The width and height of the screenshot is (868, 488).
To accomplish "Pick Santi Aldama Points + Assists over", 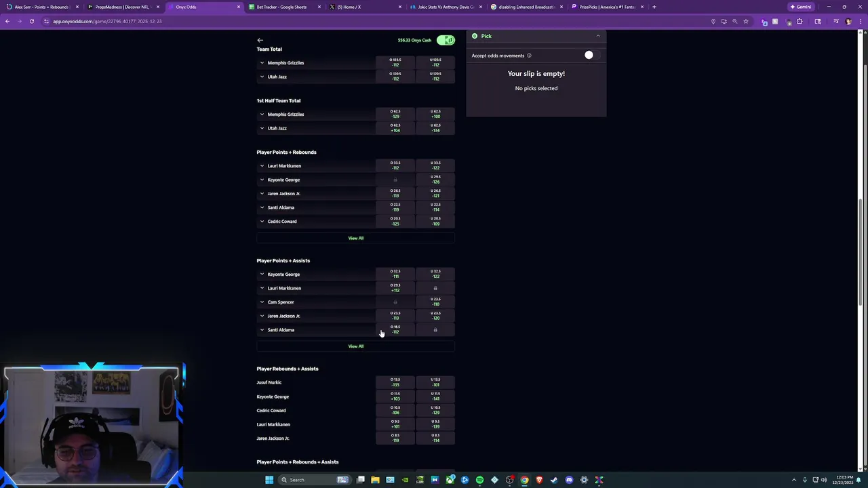I will pyautogui.click(x=395, y=329).
